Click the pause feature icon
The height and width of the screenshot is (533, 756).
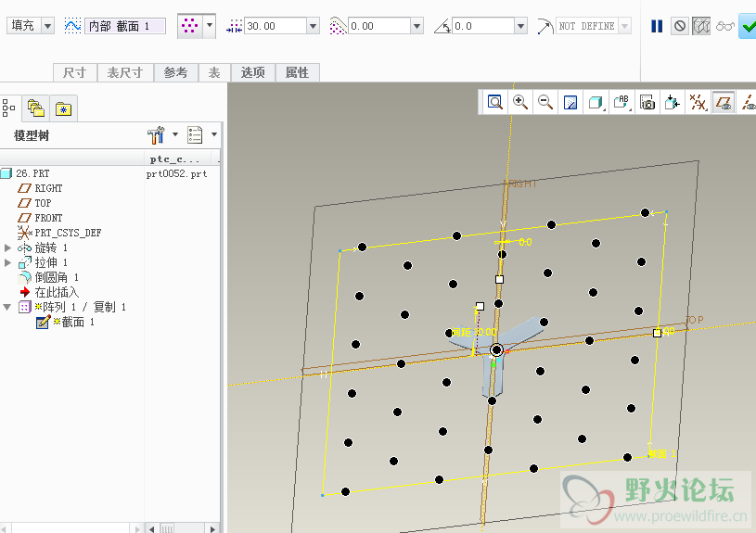(657, 27)
